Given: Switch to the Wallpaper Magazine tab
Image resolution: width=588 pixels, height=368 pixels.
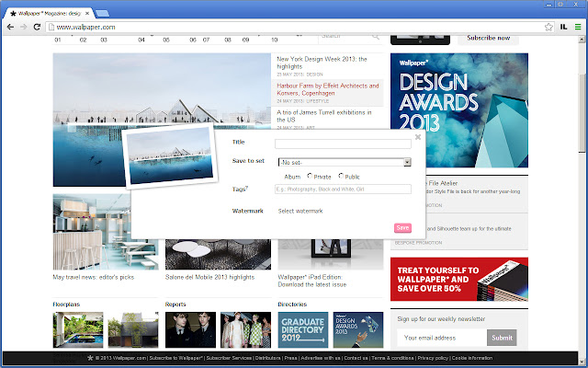Looking at the screenshot, I should click(x=49, y=14).
